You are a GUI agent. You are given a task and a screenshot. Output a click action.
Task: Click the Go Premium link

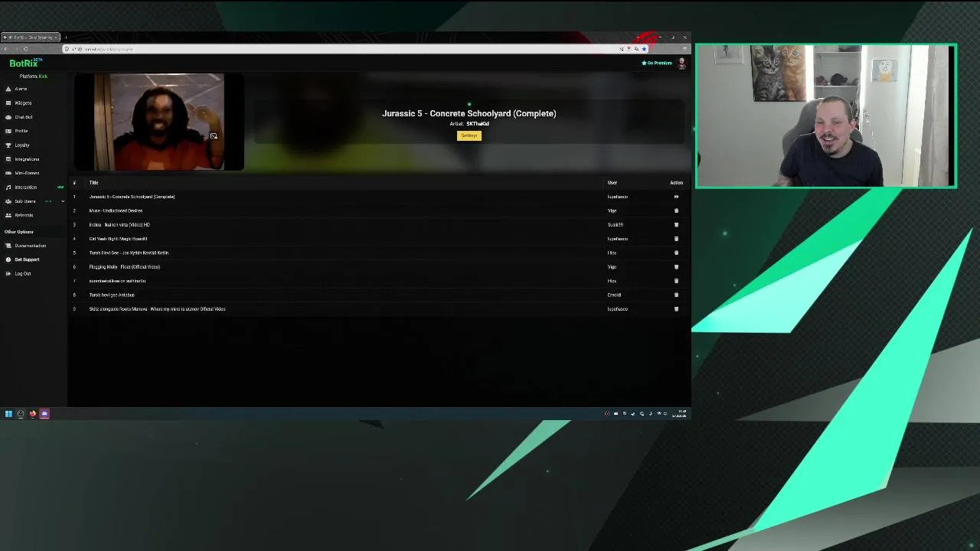click(x=657, y=63)
